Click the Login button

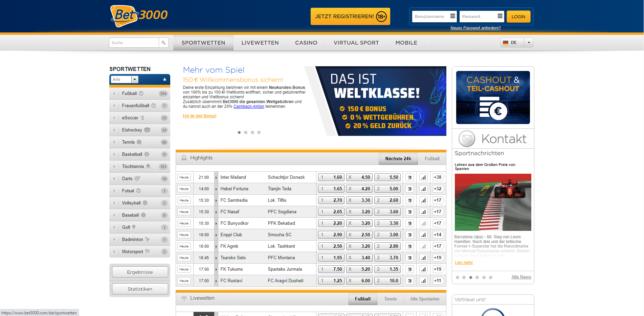[518, 17]
